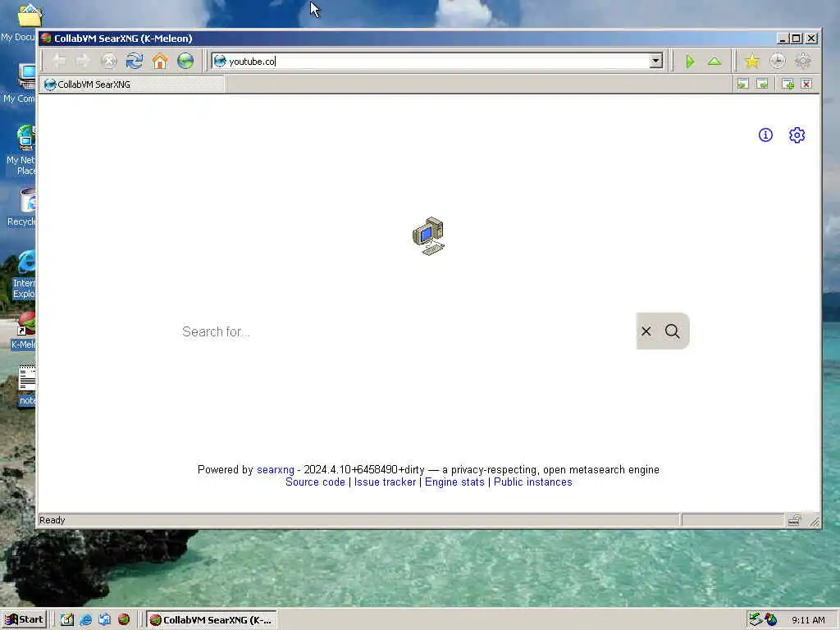840x630 pixels.
Task: Click the Ready status bar text
Action: point(52,520)
